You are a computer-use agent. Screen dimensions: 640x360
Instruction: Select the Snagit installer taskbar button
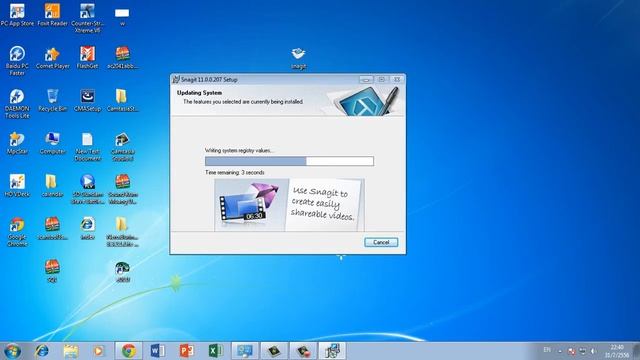[332, 351]
